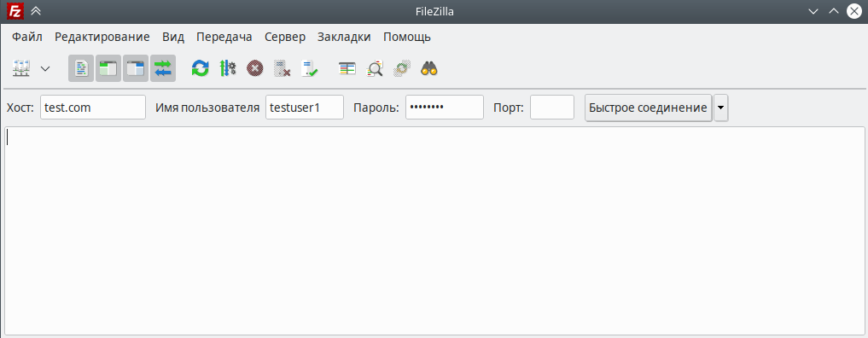
Task: Toggle synchronized browsing icon
Action: tap(402, 68)
